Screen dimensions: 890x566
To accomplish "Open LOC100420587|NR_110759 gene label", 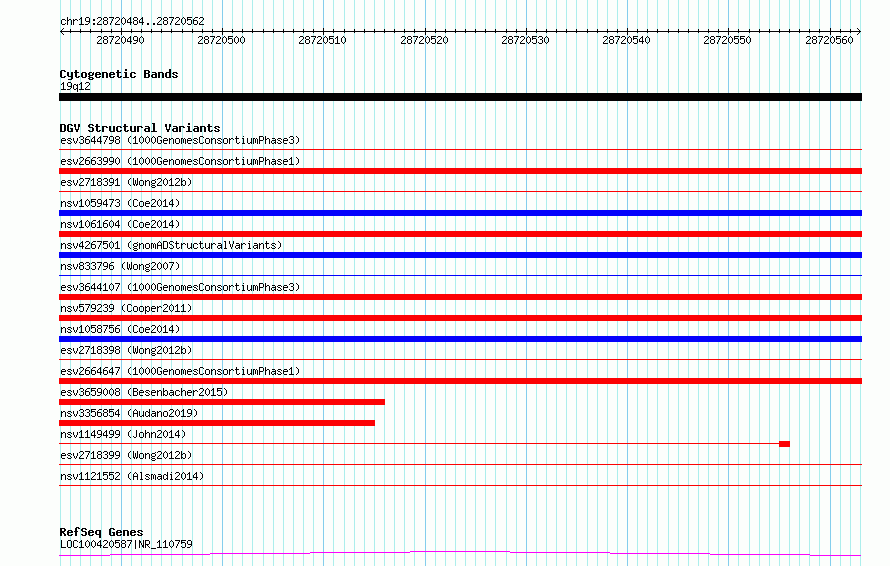I will 126,544.
